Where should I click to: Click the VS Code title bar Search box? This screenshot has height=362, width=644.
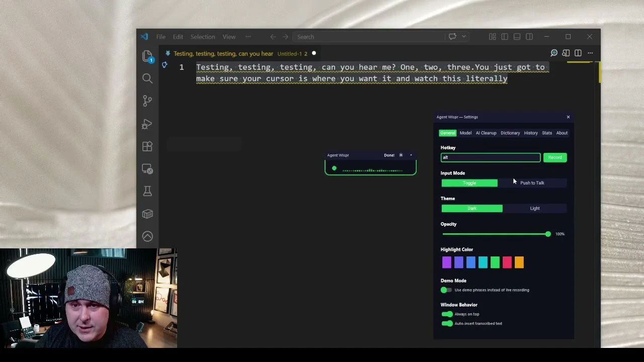370,37
